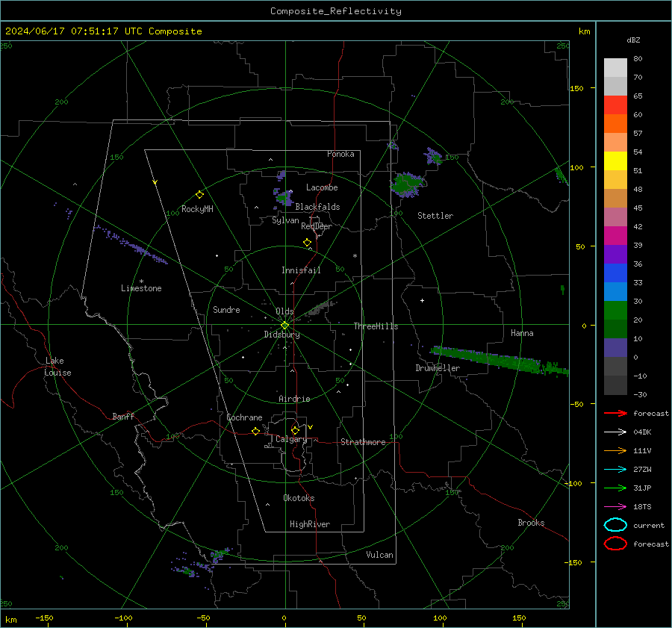Click the HighRiver city label
Screen dimensions: 672x628
[x=310, y=524]
